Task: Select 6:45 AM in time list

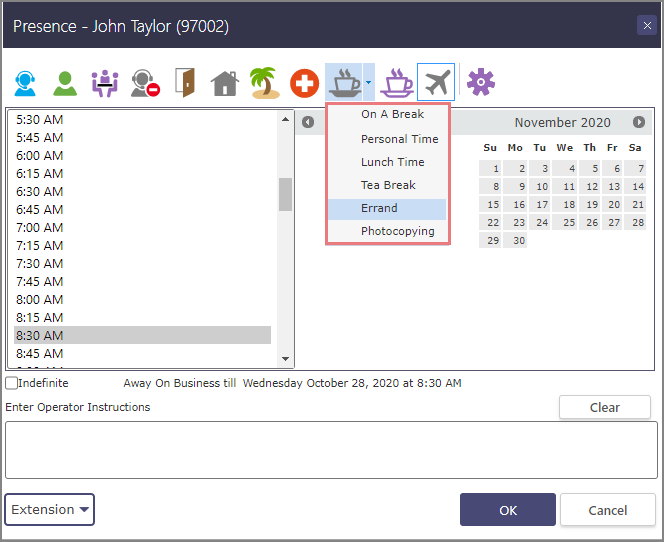Action: coord(142,210)
